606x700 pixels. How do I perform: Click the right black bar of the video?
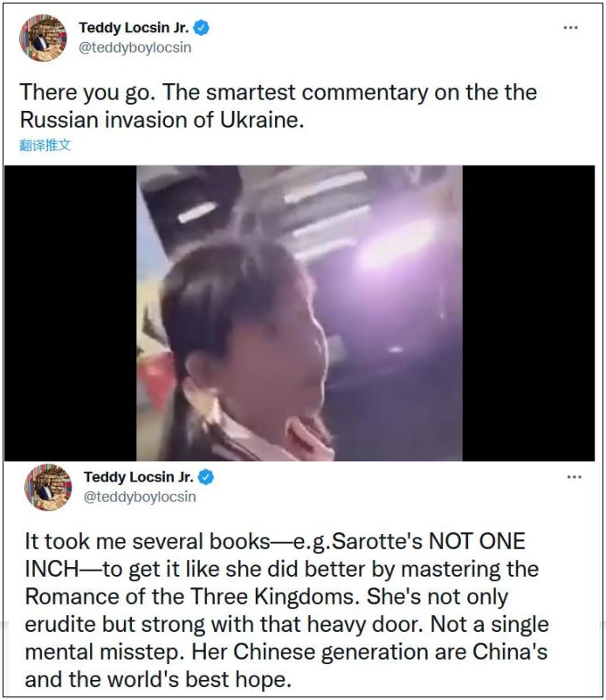click(x=528, y=313)
